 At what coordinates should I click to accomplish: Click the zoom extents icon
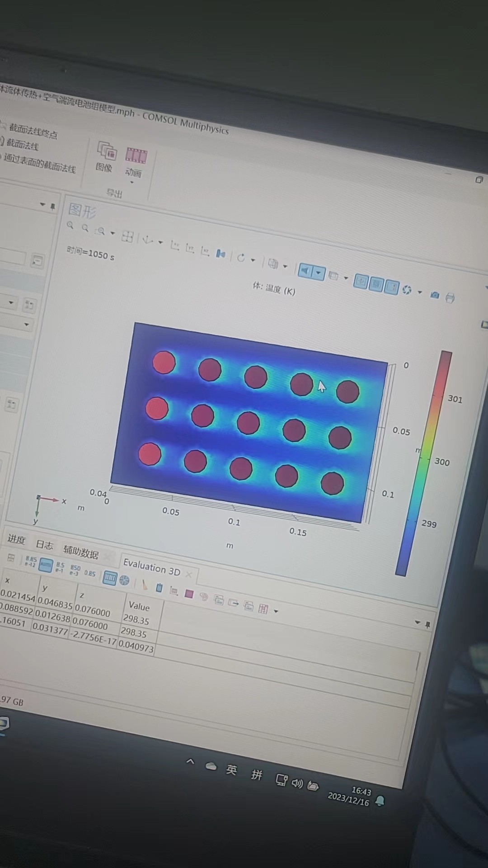click(128, 236)
